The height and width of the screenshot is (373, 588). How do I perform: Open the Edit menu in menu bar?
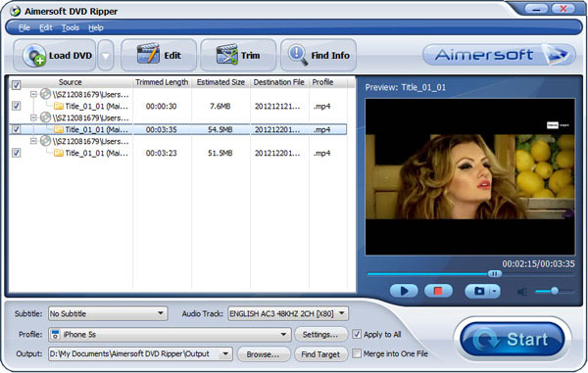(46, 27)
